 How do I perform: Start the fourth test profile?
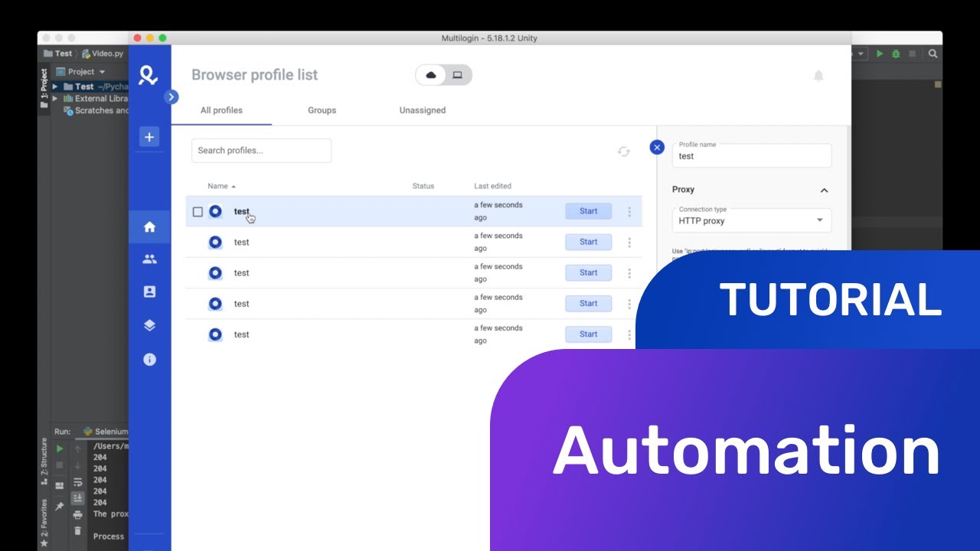click(x=589, y=303)
